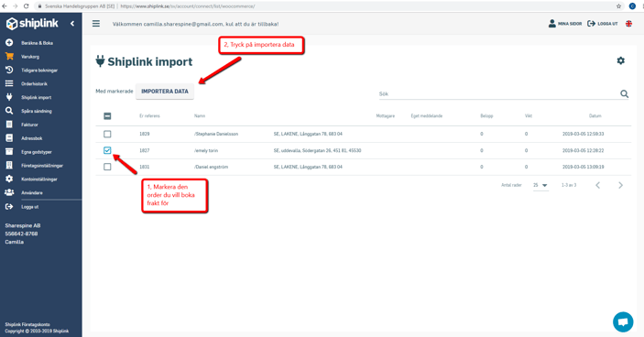The width and height of the screenshot is (644, 337).
Task: Click the browser back arrow
Action: [5, 6]
